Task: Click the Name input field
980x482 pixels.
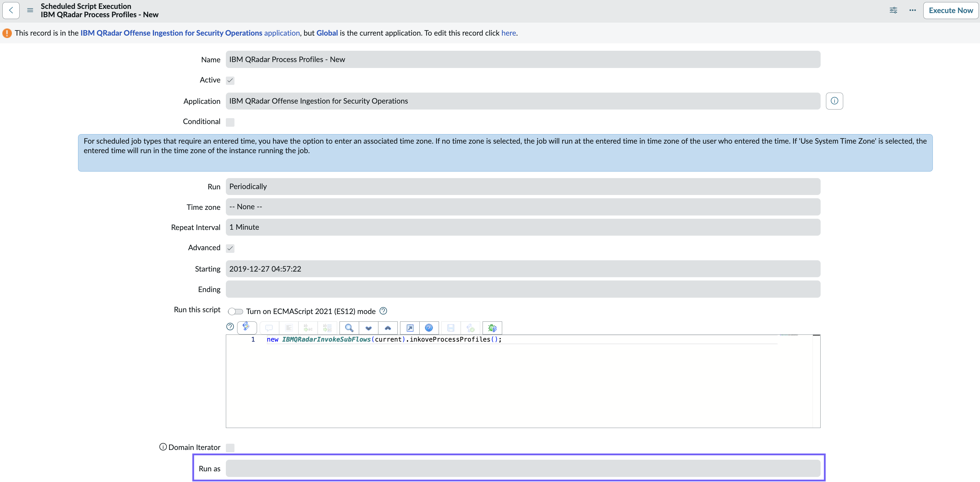Action: coord(523,59)
